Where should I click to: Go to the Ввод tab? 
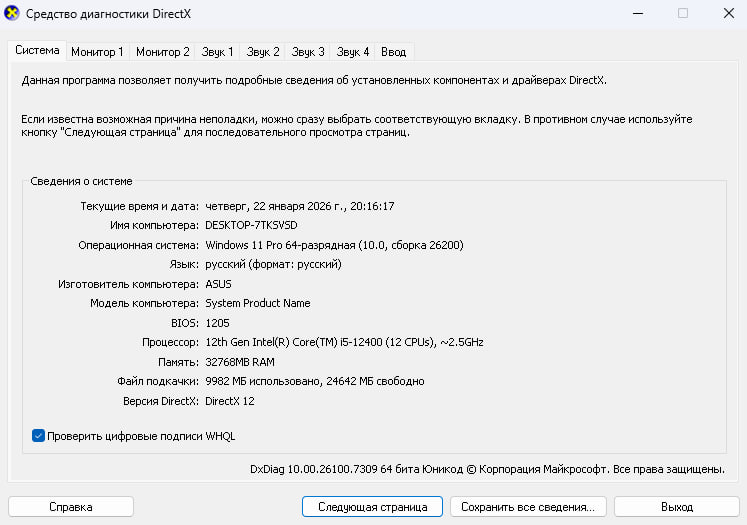[x=394, y=52]
